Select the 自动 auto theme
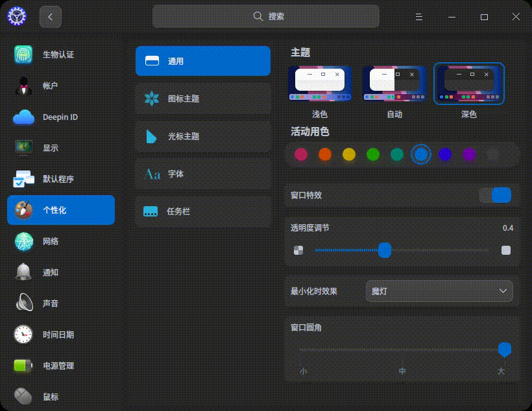This screenshot has width=532, height=411. pos(394,84)
